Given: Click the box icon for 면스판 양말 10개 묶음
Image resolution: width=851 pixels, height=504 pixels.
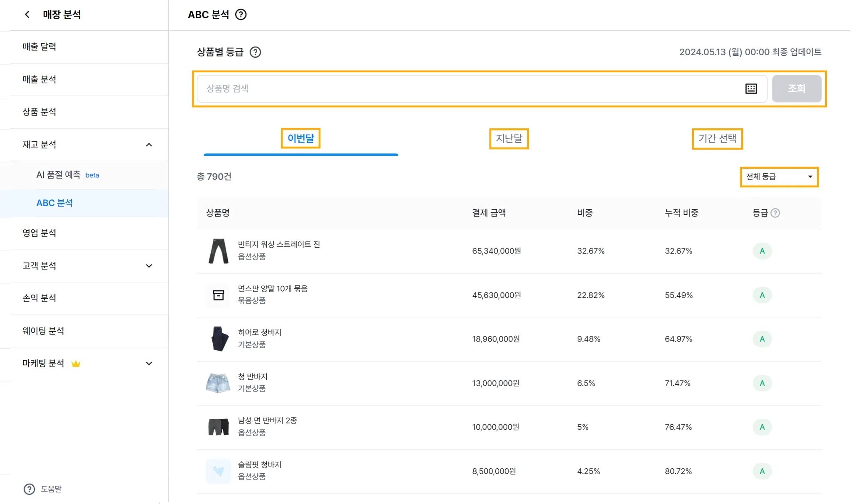Looking at the screenshot, I should [x=218, y=295].
